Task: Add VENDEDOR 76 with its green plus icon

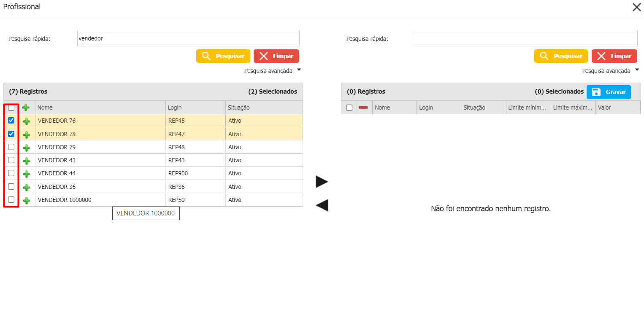Action: (26, 121)
